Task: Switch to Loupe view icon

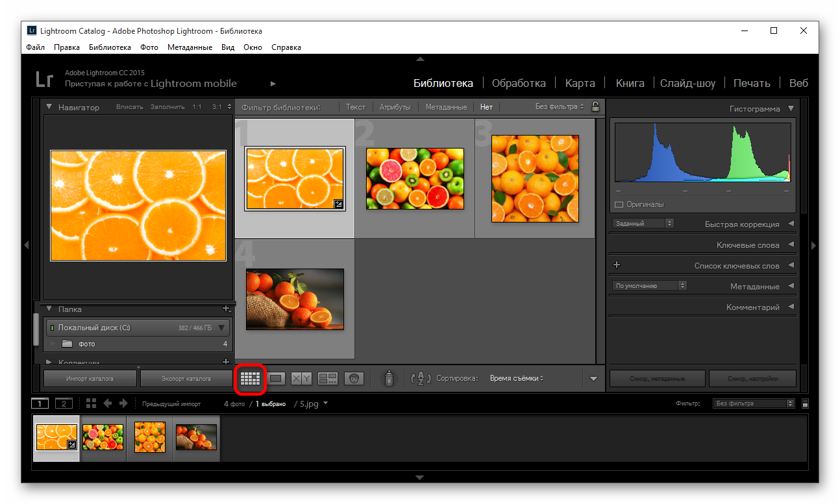Action: [x=276, y=378]
